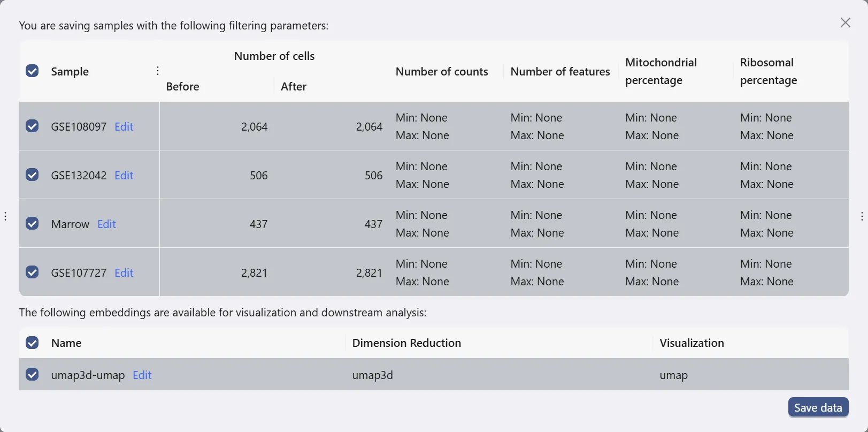Open Sample column options menu
Viewport: 868px width, 432px height.
(x=158, y=71)
